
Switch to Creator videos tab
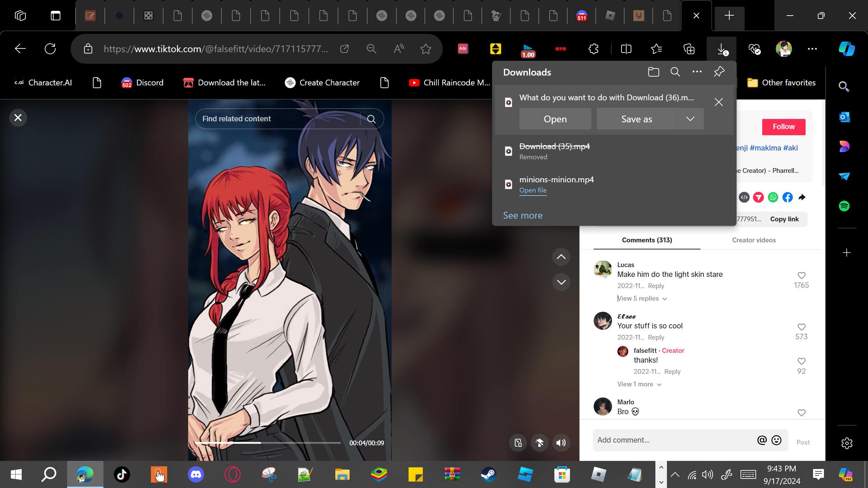(x=754, y=240)
